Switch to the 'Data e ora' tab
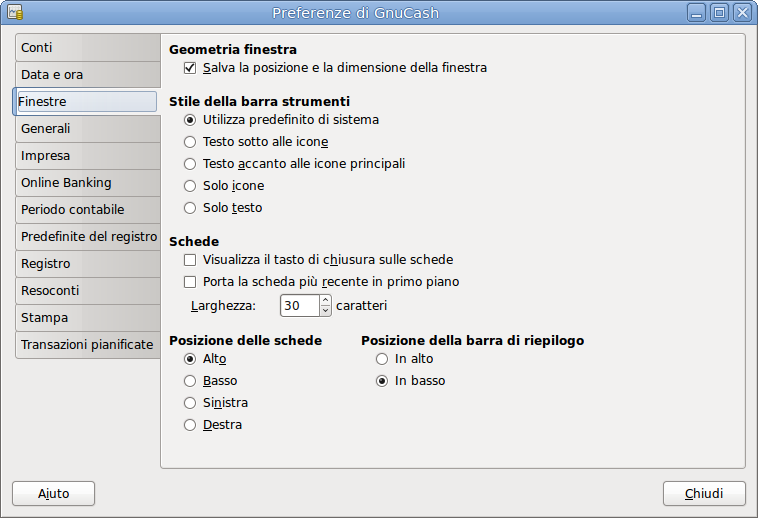Viewport: 758px width, 518px height. point(87,75)
